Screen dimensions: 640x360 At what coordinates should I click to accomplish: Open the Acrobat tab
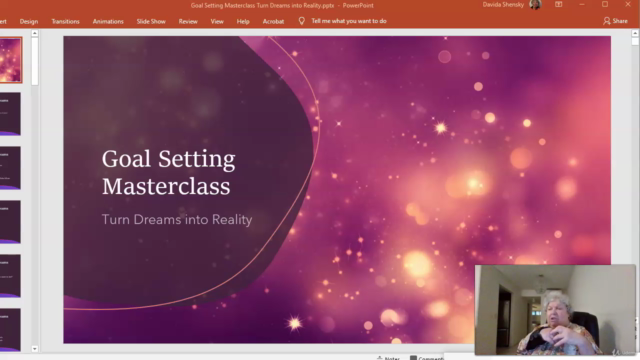click(x=273, y=21)
